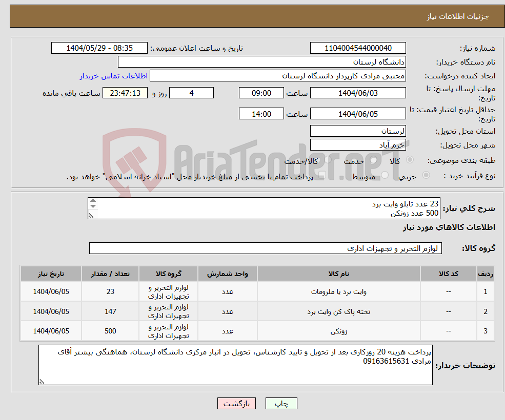Click need date in وایت برد یا ملزومات row
Image resolution: width=505 pixels, height=420 pixels.
click(x=51, y=291)
